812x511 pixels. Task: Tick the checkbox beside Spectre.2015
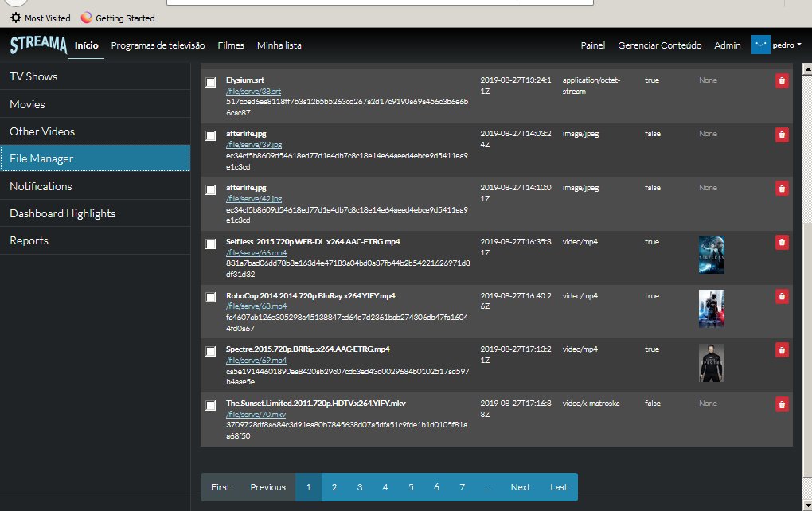(x=210, y=350)
